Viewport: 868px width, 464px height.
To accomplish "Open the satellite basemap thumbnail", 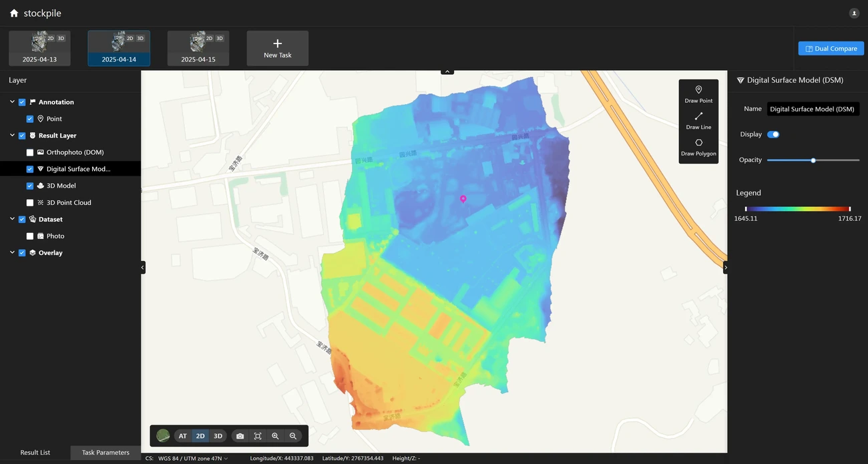I will point(163,436).
